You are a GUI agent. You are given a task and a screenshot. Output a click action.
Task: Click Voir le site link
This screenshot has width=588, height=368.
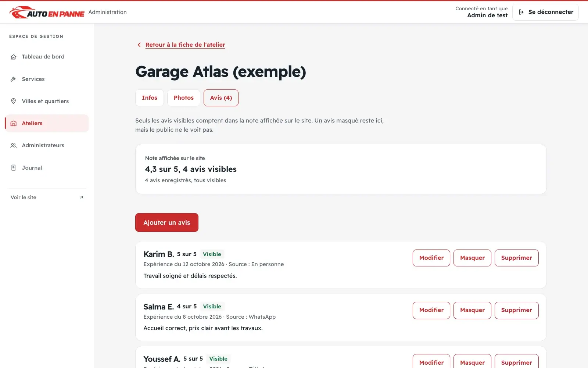47,197
